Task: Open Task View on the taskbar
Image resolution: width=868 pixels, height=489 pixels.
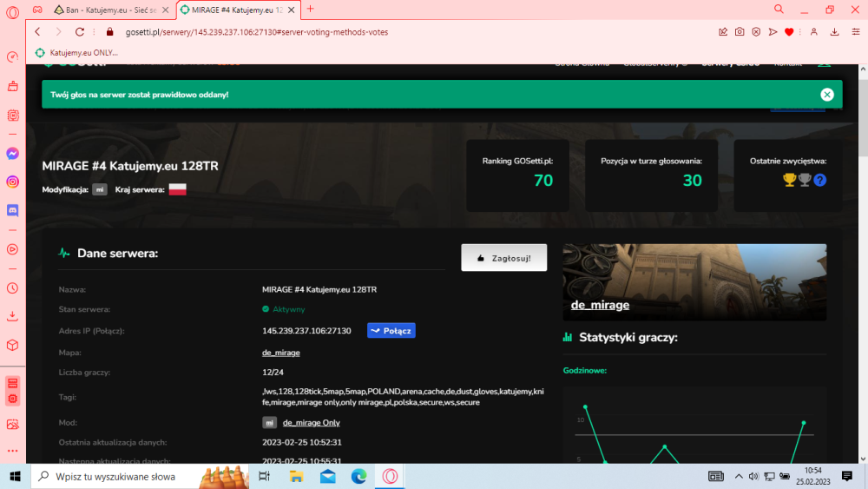Action: tap(264, 476)
